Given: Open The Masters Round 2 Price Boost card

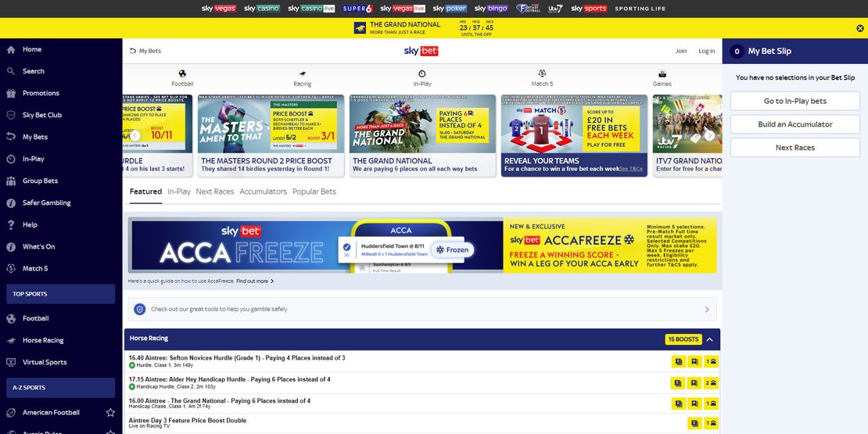Looking at the screenshot, I should (x=271, y=135).
